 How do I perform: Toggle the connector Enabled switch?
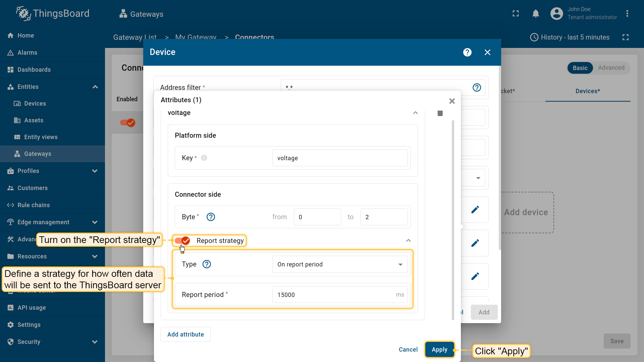coord(128,123)
